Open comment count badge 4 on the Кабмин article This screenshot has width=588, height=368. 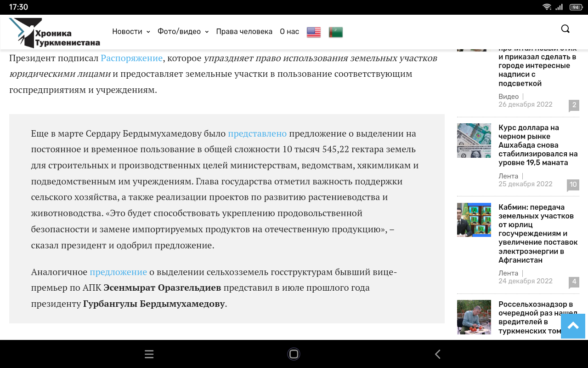574,282
